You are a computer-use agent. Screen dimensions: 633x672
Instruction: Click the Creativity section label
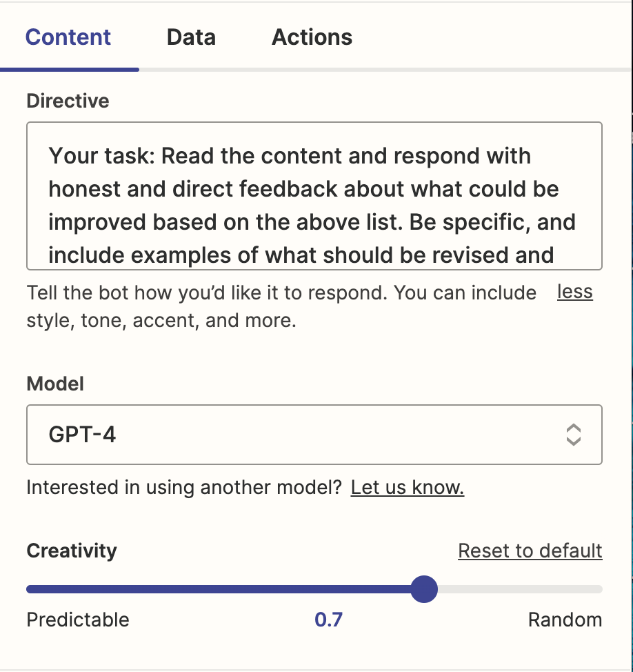(x=72, y=551)
